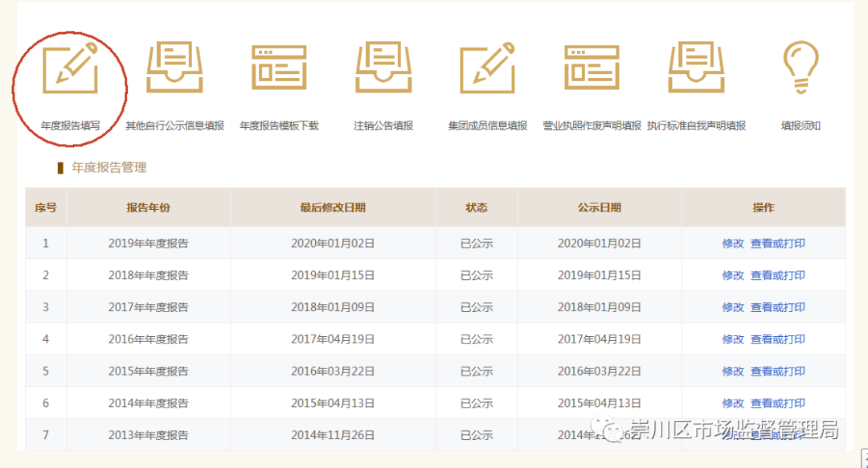The height and width of the screenshot is (468, 868).
Task: Open the 注销公告填报 icon
Action: (383, 68)
